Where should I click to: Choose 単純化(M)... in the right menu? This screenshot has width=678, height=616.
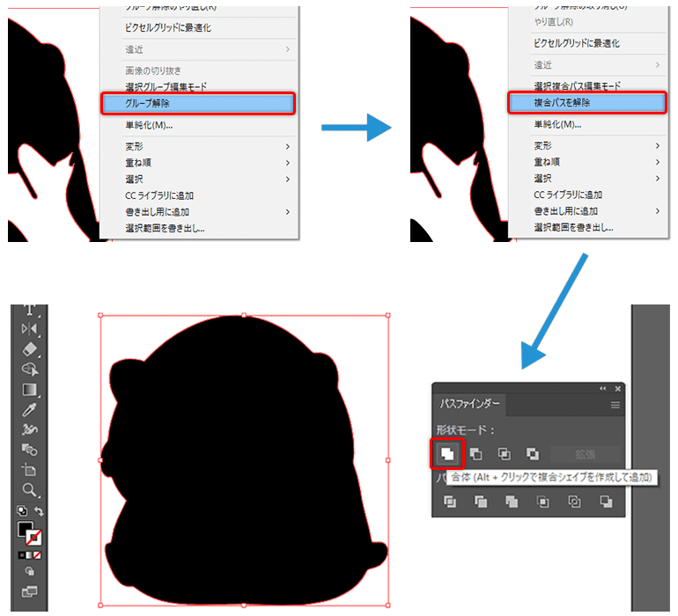(x=588, y=124)
